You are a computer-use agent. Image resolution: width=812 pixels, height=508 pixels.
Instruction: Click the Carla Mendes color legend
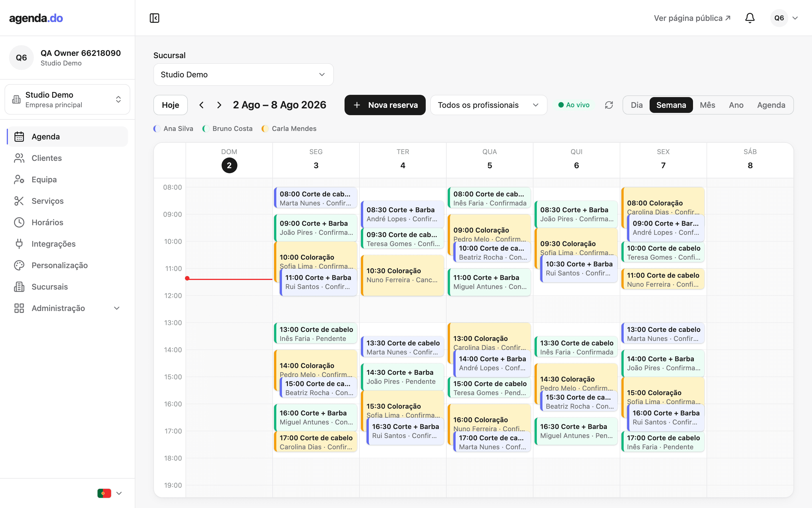coord(289,129)
